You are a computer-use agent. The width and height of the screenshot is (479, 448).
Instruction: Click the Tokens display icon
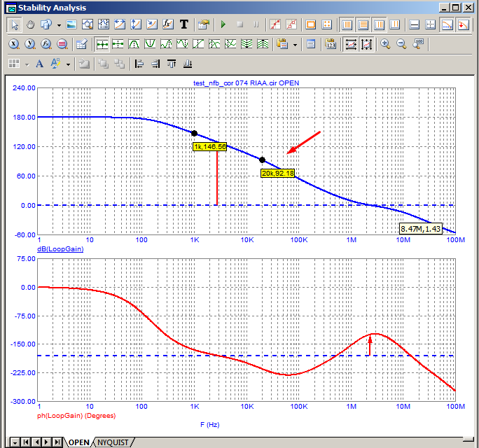click(x=291, y=24)
